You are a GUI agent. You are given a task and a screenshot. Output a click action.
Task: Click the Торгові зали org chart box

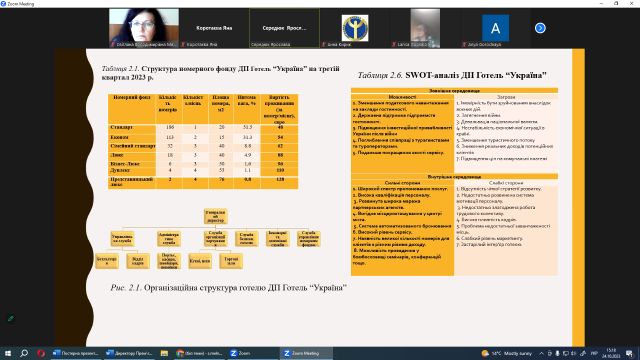click(x=231, y=261)
